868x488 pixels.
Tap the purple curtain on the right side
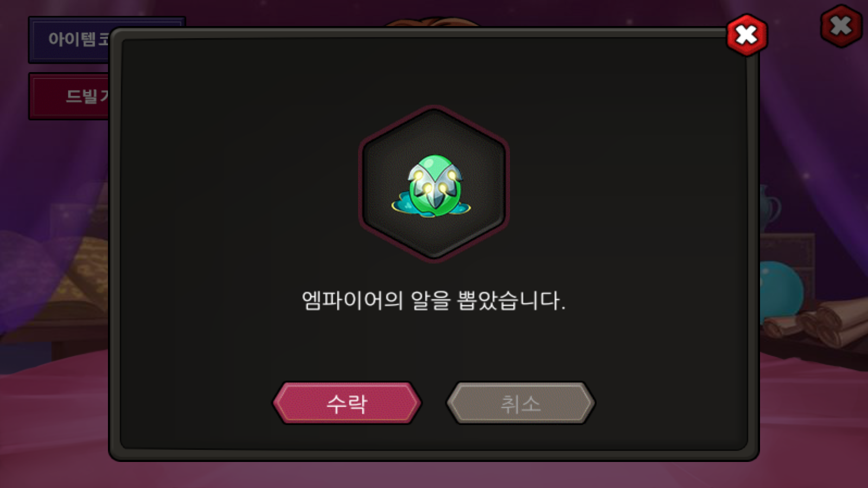coord(814,136)
